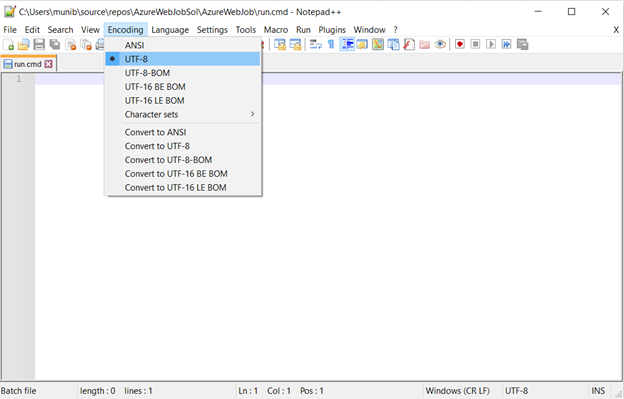Click 'length : 0' in status bar
The height and width of the screenshot is (399, 624).
[x=98, y=391]
